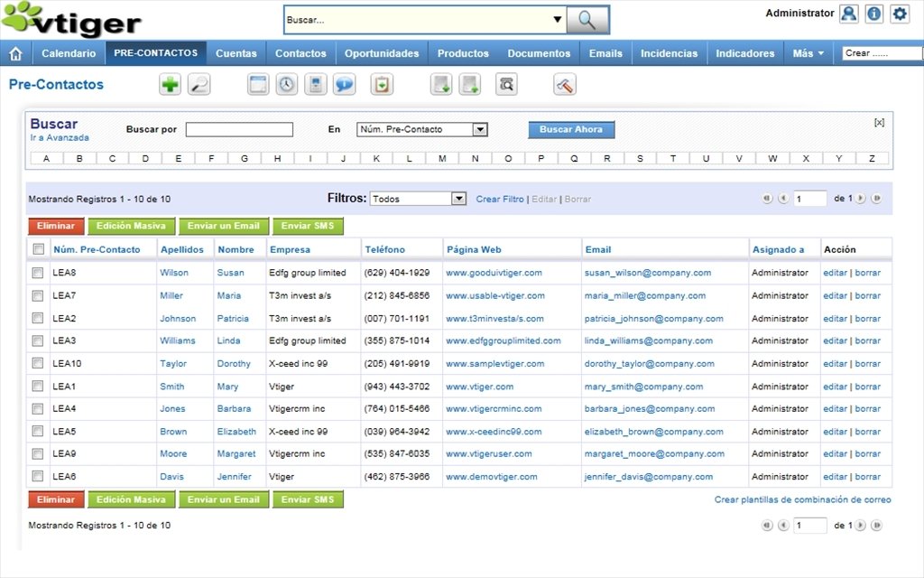Open the Indicadores tab

pos(744,53)
